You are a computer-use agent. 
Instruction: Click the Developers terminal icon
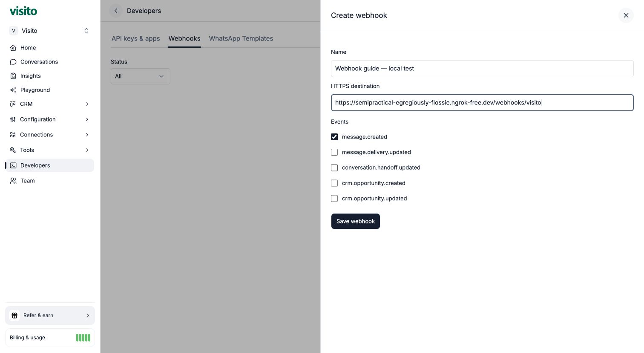tap(13, 165)
